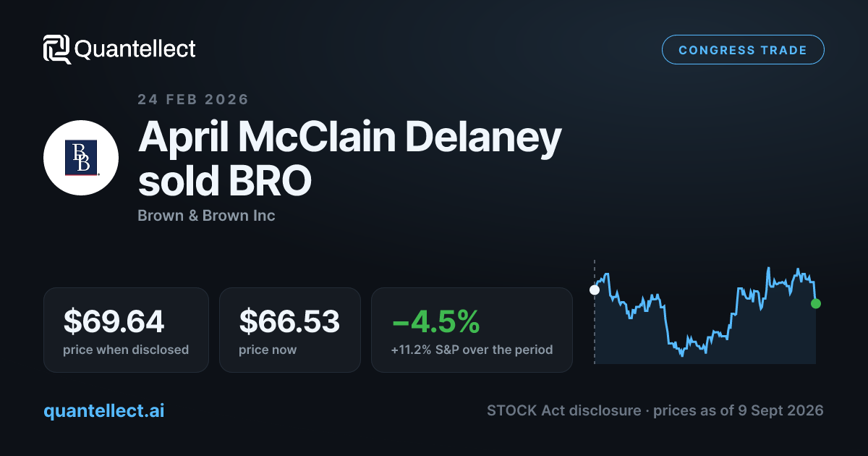This screenshot has height=456, width=868.
Task: Click the −4.5% performance card
Action: (472, 330)
